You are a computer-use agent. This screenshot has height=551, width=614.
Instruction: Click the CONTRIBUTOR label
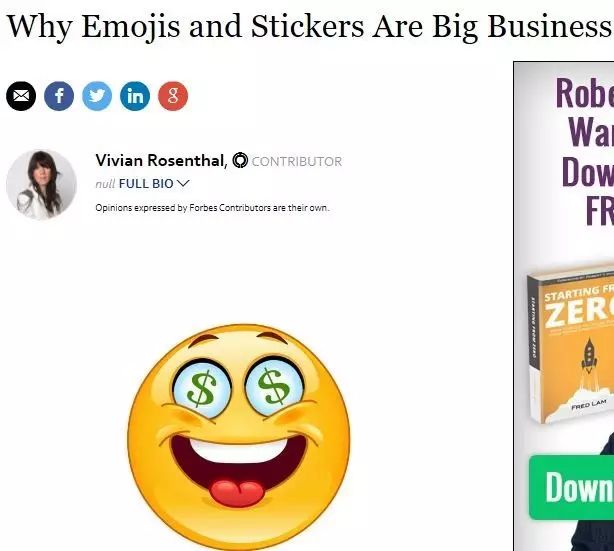(297, 161)
